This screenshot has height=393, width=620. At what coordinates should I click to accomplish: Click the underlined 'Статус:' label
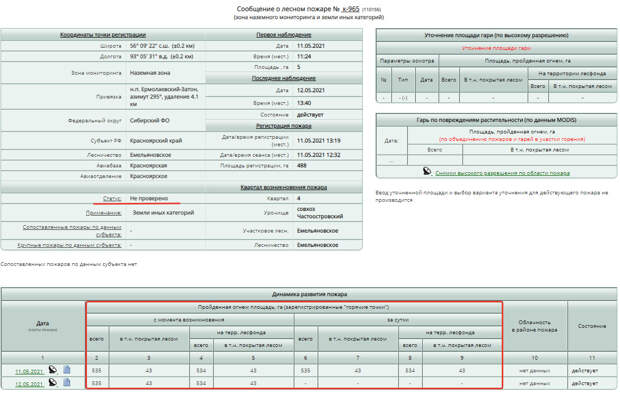pos(112,198)
